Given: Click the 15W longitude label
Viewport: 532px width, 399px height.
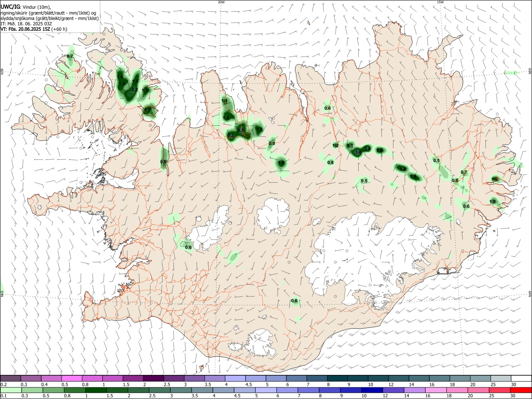Looking at the screenshot, I should coord(440,2).
